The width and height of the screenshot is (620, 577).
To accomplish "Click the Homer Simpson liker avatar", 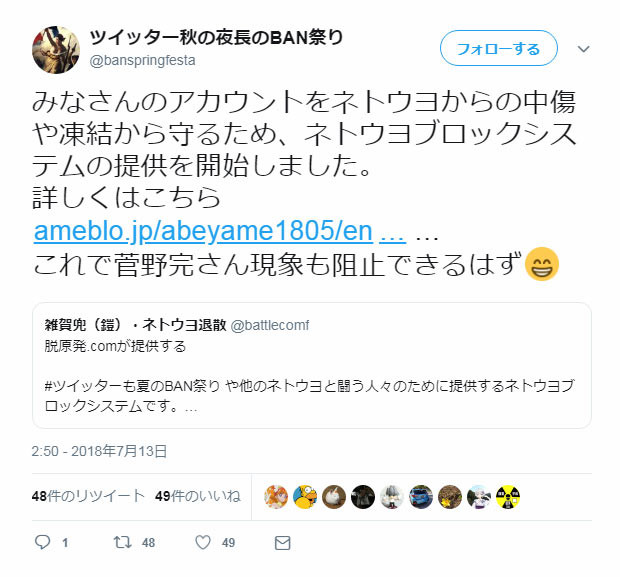I will pyautogui.click(x=305, y=496).
